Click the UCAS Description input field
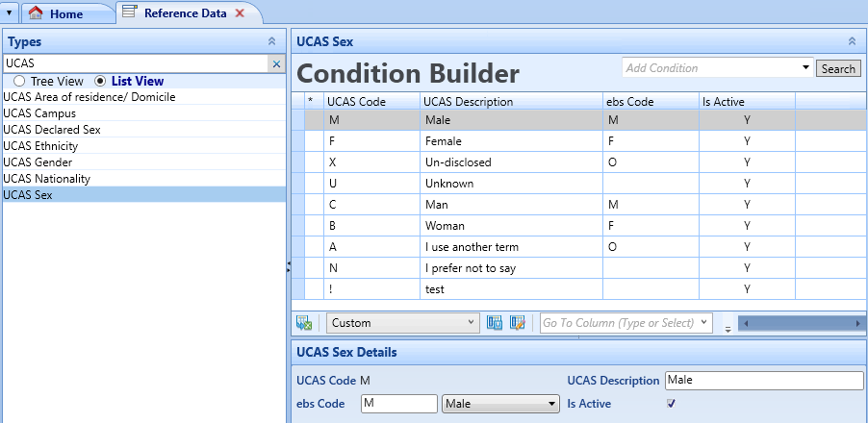Viewport: 868px width, 423px height. pos(764,381)
